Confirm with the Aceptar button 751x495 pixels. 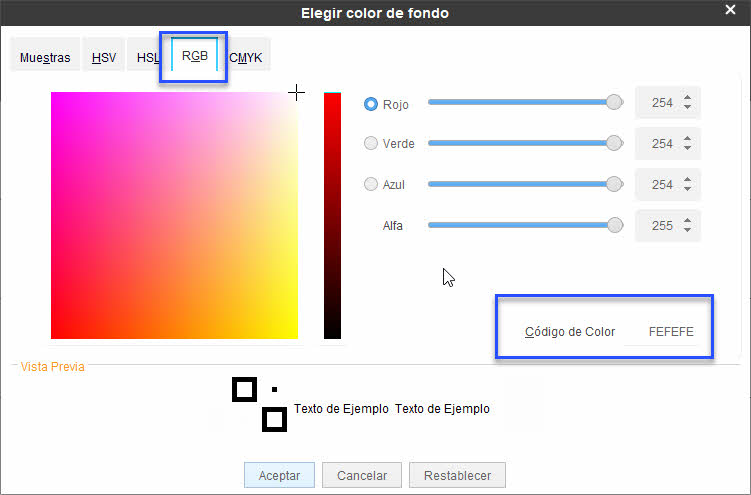click(279, 475)
